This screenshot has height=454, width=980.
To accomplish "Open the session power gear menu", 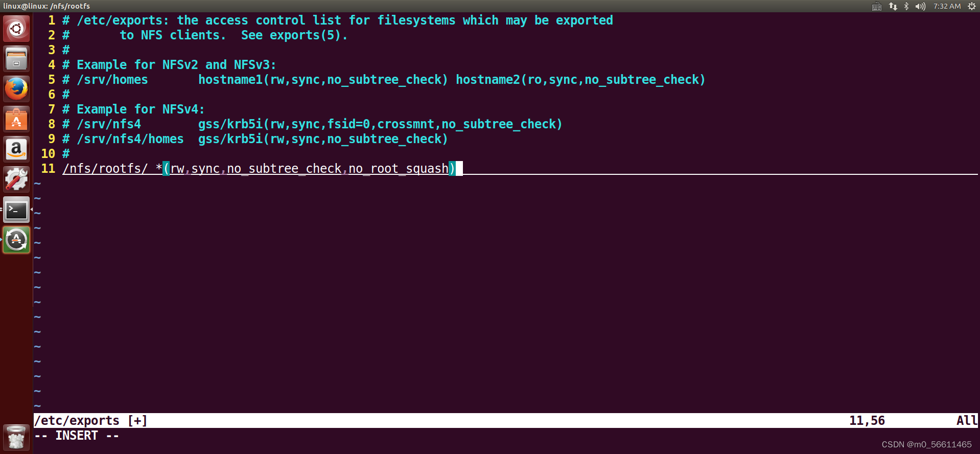I will click(971, 6).
